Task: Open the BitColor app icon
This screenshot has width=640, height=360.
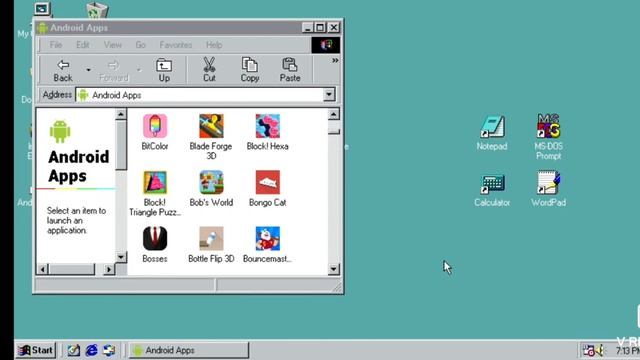Action: (x=155, y=126)
